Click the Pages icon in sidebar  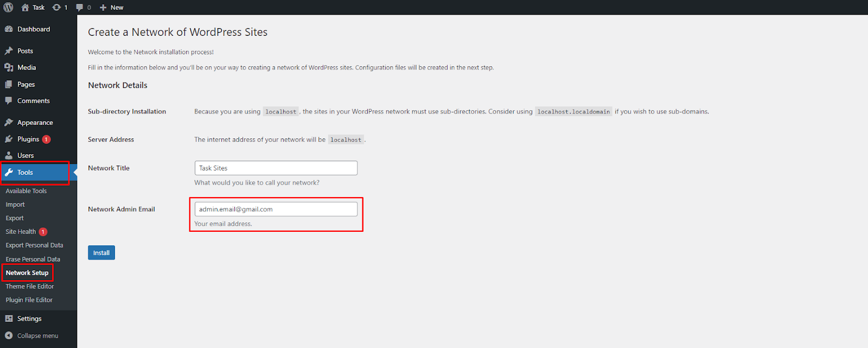tap(9, 84)
